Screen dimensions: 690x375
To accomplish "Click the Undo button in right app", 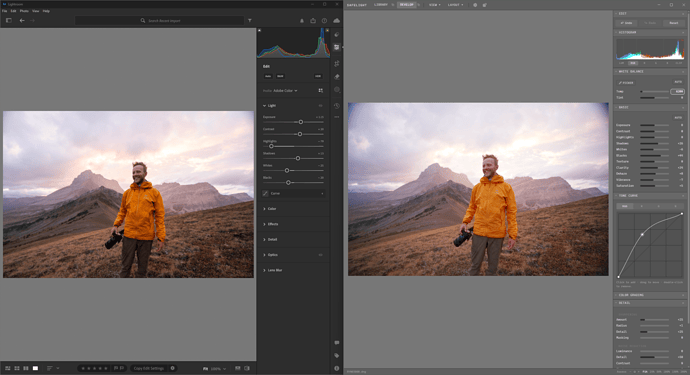I will 626,23.
